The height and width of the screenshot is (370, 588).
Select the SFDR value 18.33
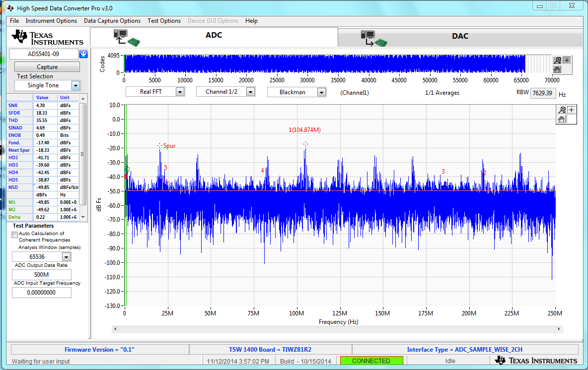(42, 113)
